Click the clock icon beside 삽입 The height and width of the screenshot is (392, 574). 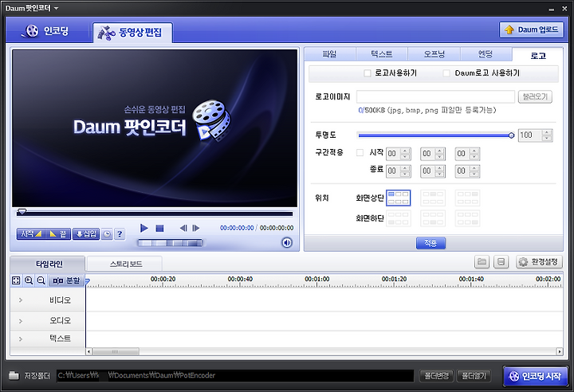pos(107,234)
